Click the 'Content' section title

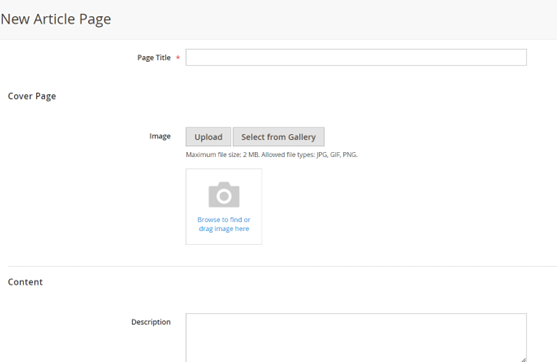click(x=25, y=282)
